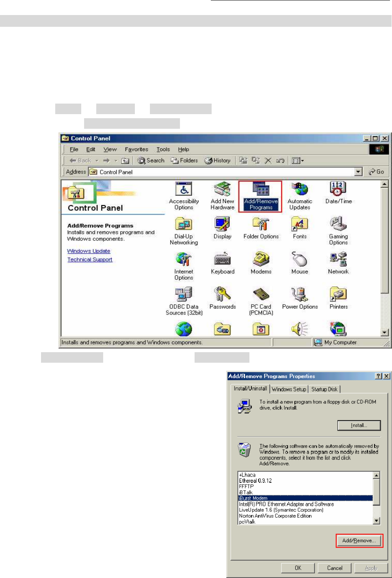Open the Internet Options icon
Screen dimensions: 392x578
[184, 266]
